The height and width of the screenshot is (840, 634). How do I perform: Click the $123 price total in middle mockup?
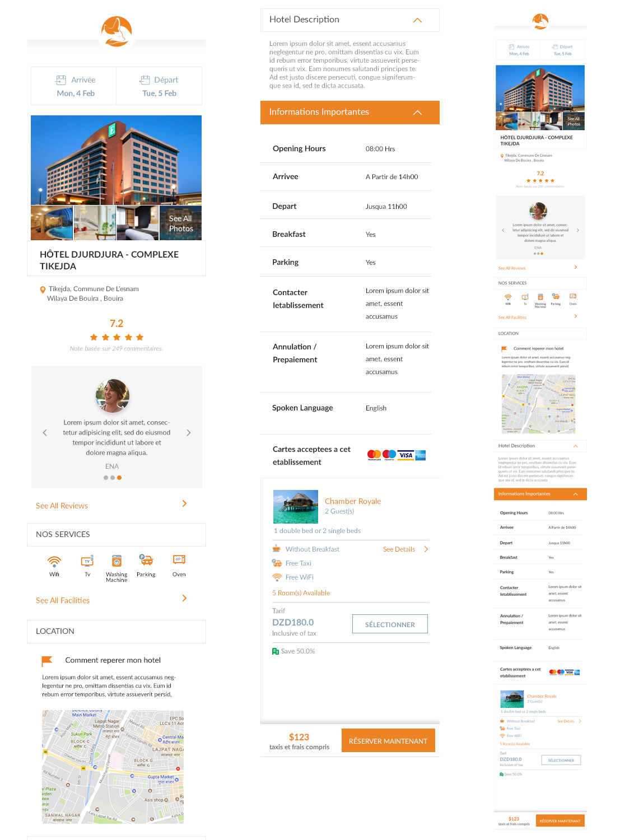click(x=299, y=737)
